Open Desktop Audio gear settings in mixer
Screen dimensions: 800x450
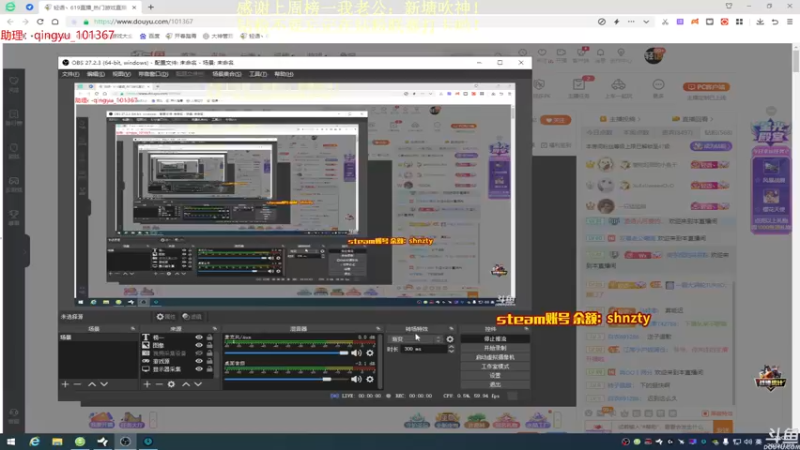370,379
